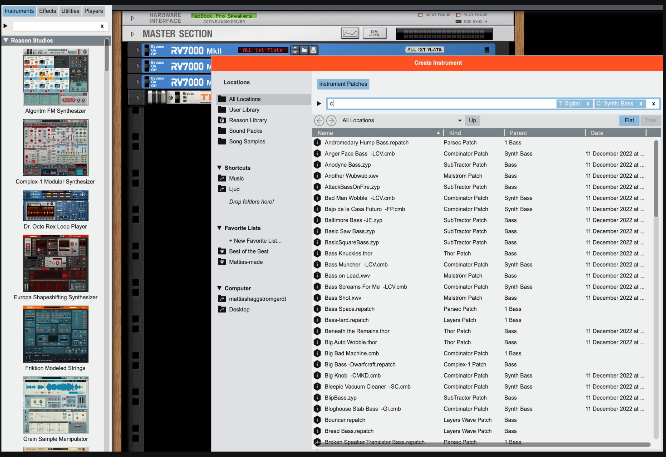The image size is (666, 457).
Task: Step patch selection arrows on first RV7000
Action: tap(295, 50)
